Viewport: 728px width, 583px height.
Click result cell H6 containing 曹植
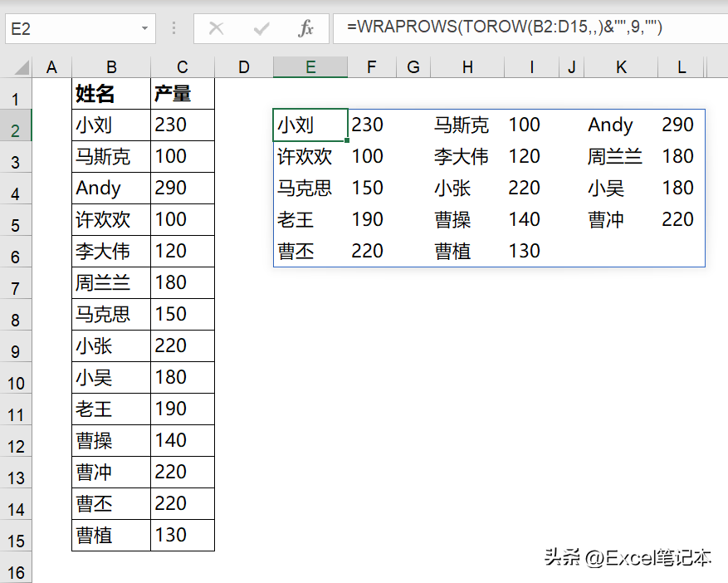tap(467, 252)
